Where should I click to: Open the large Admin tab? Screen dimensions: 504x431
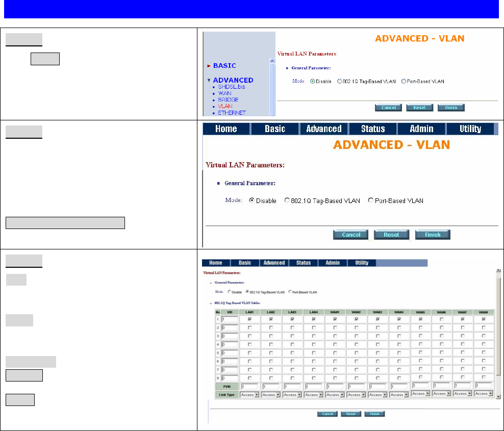tap(421, 129)
